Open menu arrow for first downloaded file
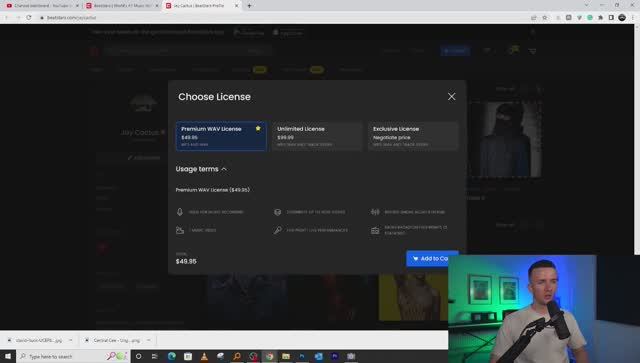 click(71, 340)
